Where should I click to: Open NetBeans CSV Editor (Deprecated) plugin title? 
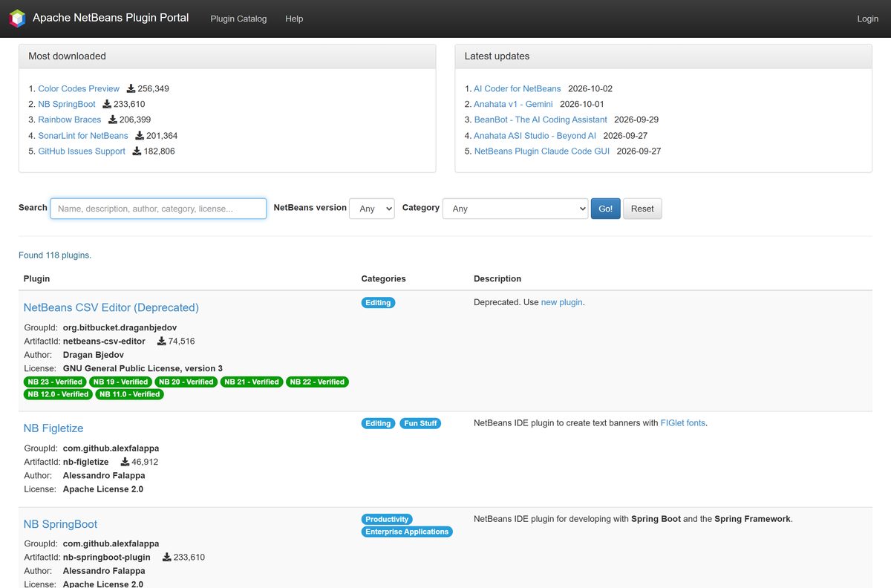pos(111,307)
